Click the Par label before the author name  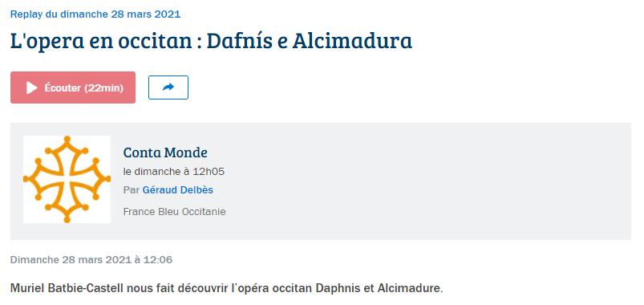point(132,190)
